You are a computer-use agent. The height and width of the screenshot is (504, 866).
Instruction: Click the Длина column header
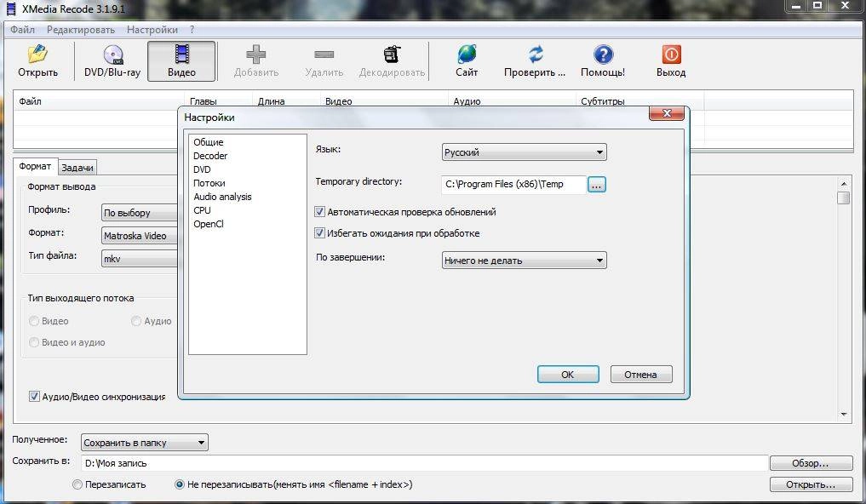pyautogui.click(x=285, y=101)
